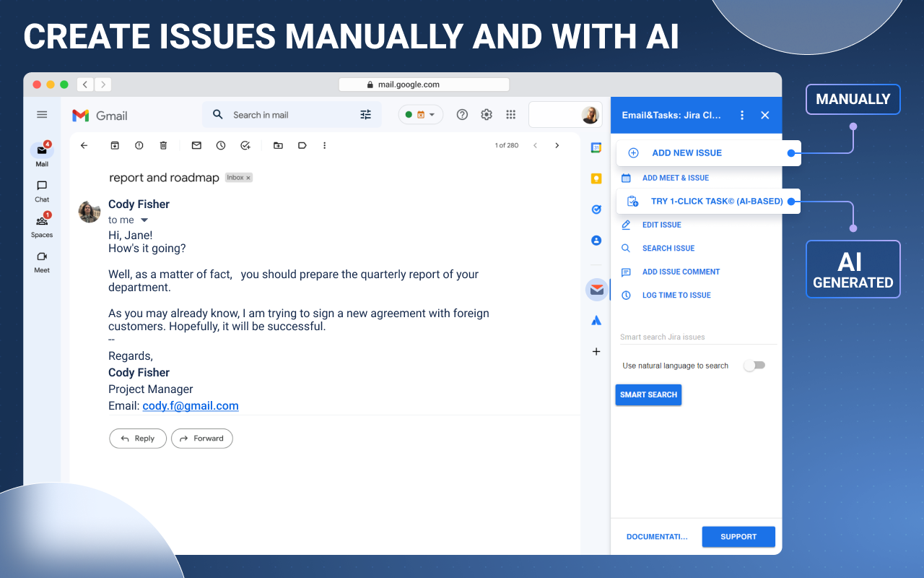Image resolution: width=924 pixels, height=578 pixels.
Task: Add the email to Tasks
Action: coord(245,145)
